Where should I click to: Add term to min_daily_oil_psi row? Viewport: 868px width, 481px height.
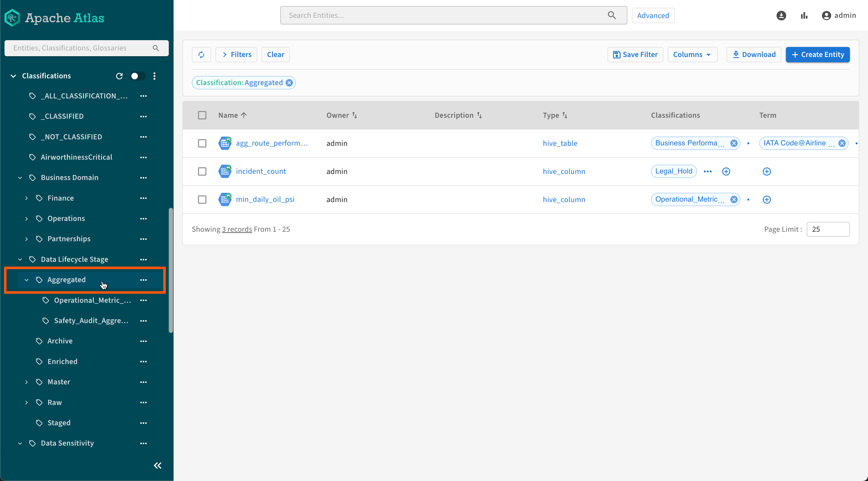tap(767, 200)
